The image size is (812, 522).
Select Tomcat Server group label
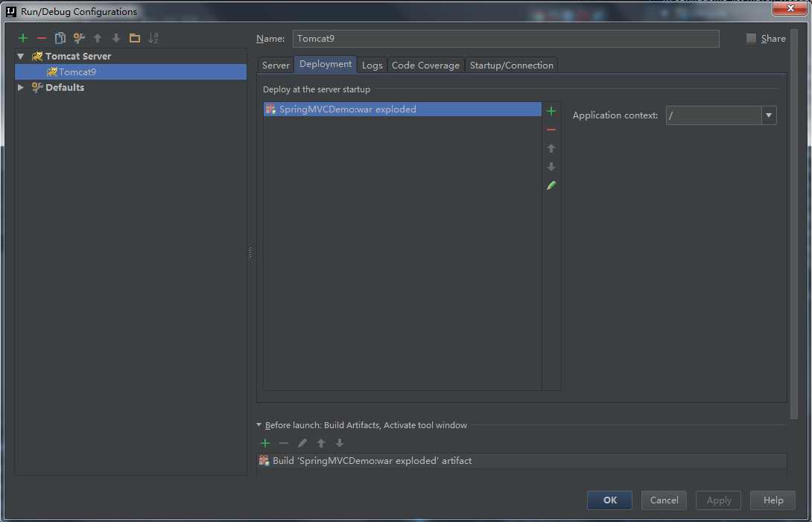(x=78, y=56)
